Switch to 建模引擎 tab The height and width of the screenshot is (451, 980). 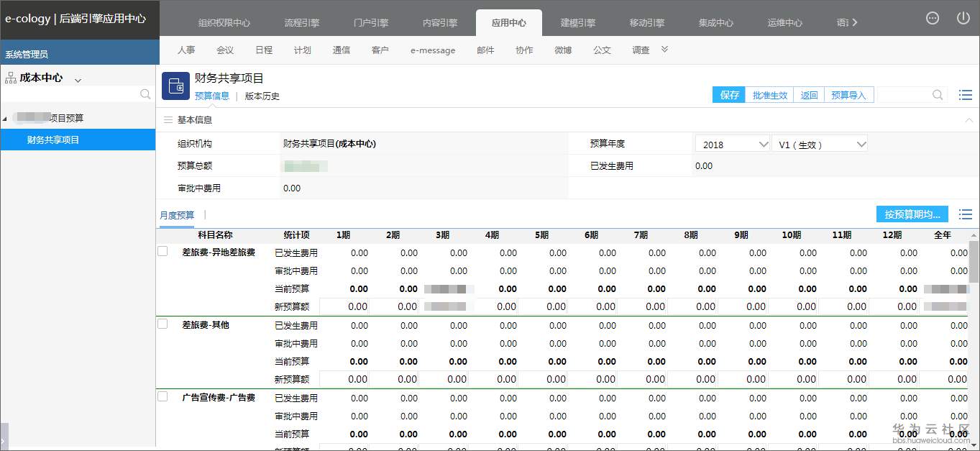pyautogui.click(x=578, y=22)
